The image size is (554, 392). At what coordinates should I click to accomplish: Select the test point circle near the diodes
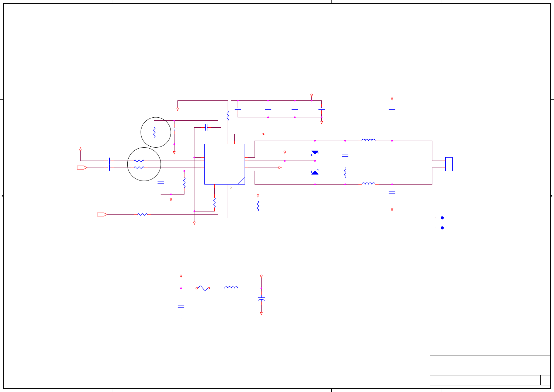(285, 152)
